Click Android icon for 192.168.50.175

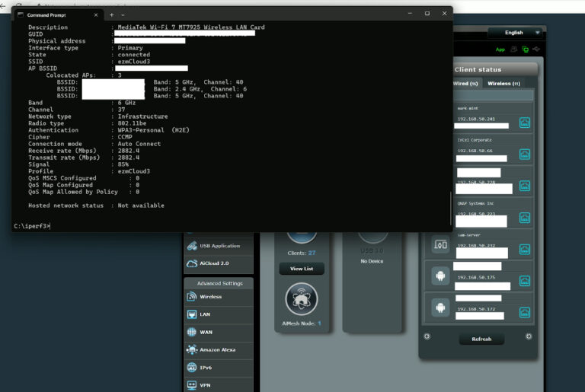click(x=440, y=277)
